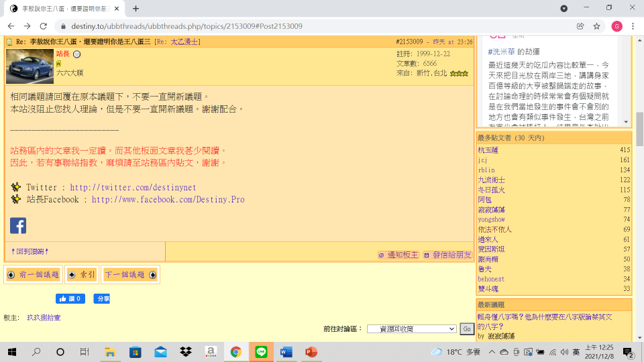Click the page vertical scrollbar thumb
The image size is (644, 362).
[x=639, y=129]
